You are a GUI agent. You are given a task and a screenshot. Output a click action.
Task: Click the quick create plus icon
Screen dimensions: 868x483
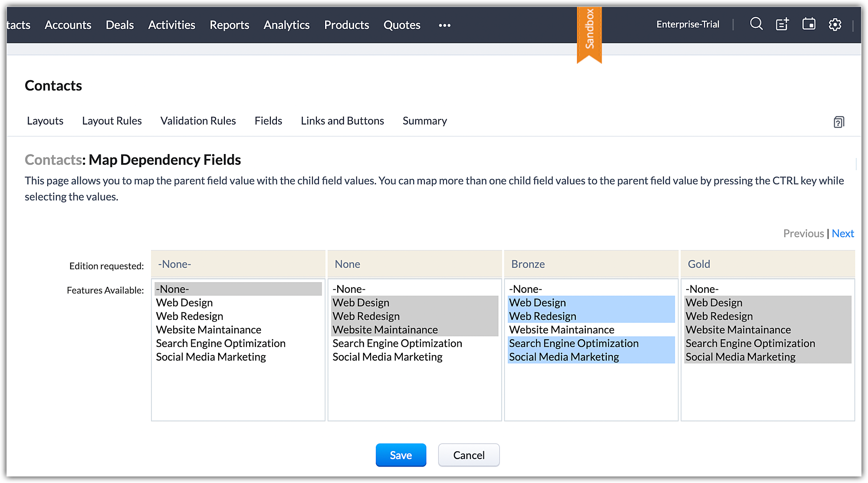coord(782,24)
